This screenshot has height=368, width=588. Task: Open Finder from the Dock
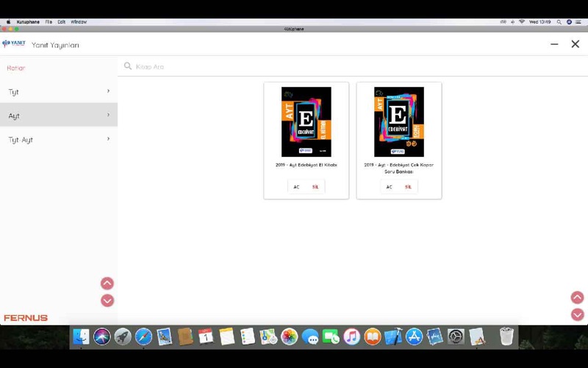click(x=81, y=336)
